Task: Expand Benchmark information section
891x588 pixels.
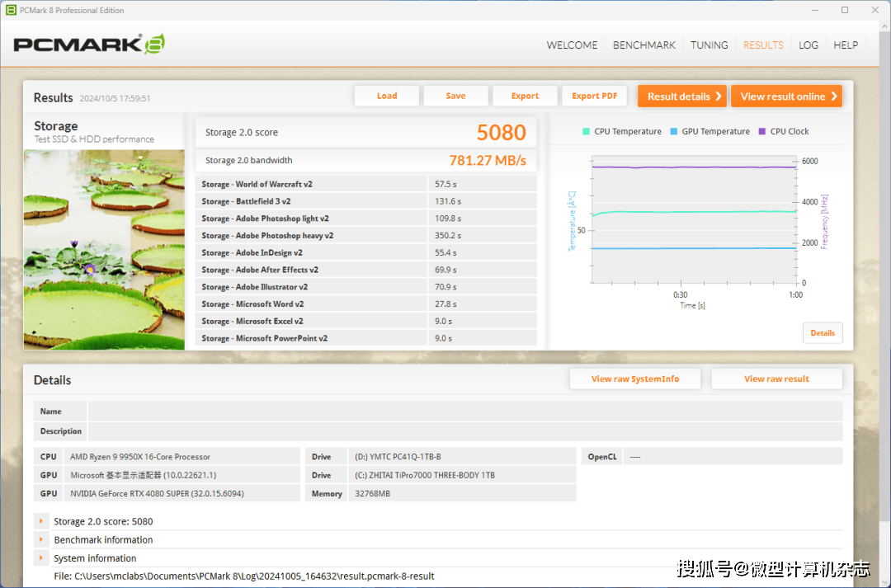Action: tap(41, 539)
